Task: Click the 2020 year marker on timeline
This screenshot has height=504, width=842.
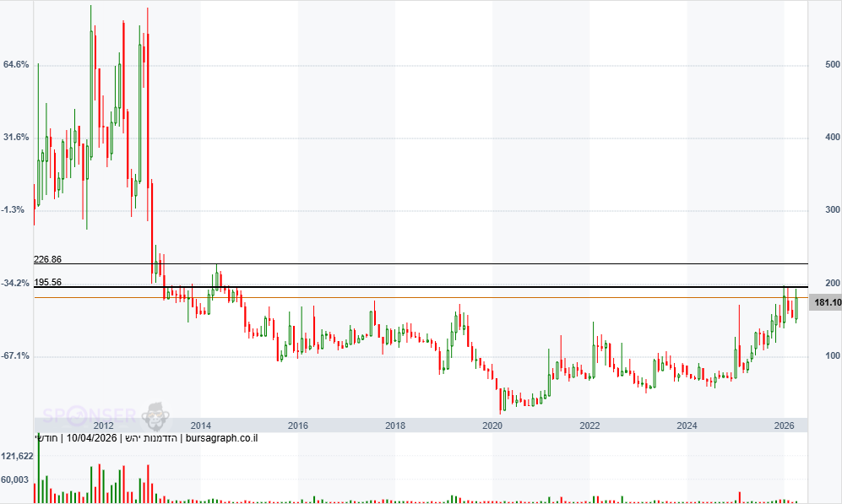Action: click(492, 425)
